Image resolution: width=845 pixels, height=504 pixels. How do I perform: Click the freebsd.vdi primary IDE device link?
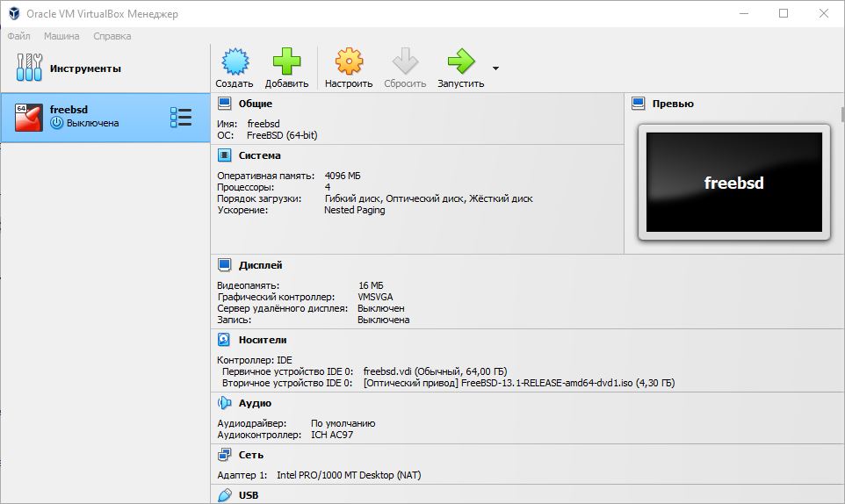tap(436, 371)
